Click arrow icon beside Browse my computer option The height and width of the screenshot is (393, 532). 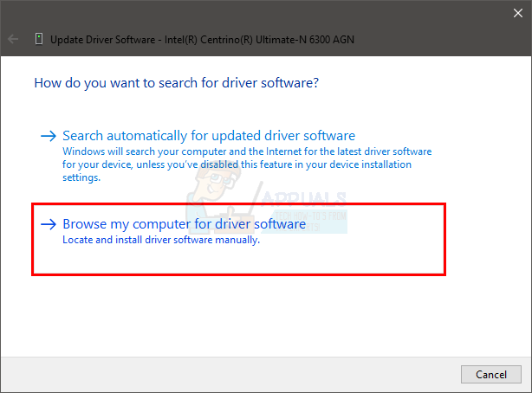point(49,224)
